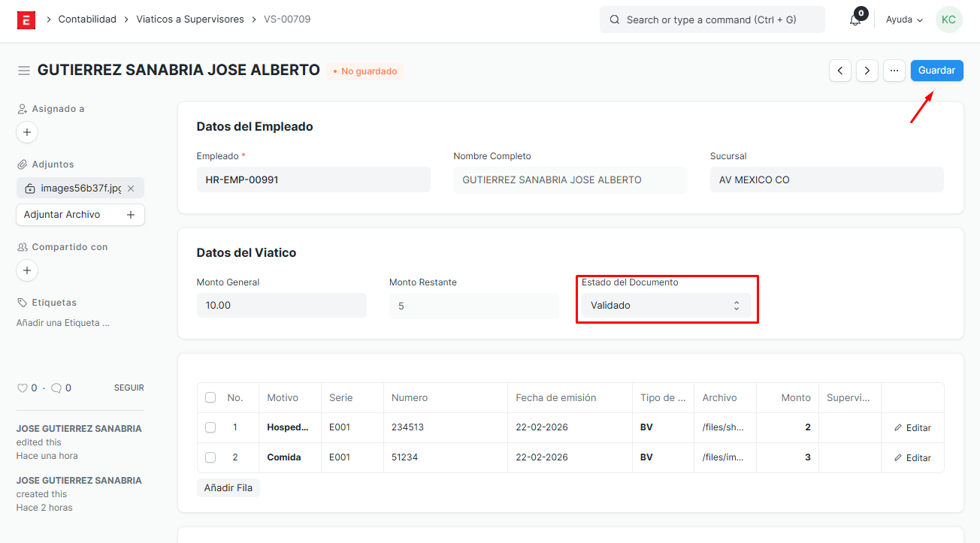Expand the Ayuda help menu
Screen dimensions: 980x543
904,20
